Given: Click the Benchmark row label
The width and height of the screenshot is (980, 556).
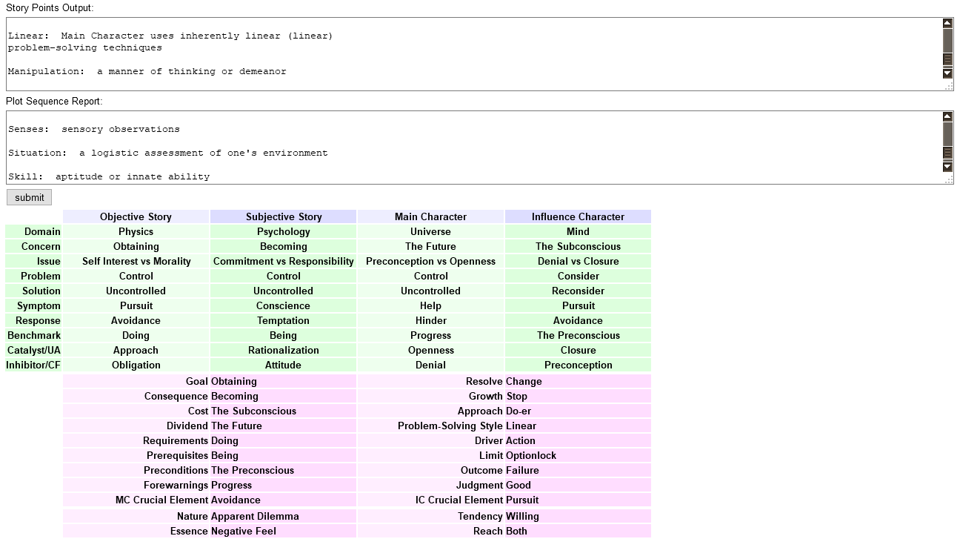Looking at the screenshot, I should pyautogui.click(x=34, y=335).
